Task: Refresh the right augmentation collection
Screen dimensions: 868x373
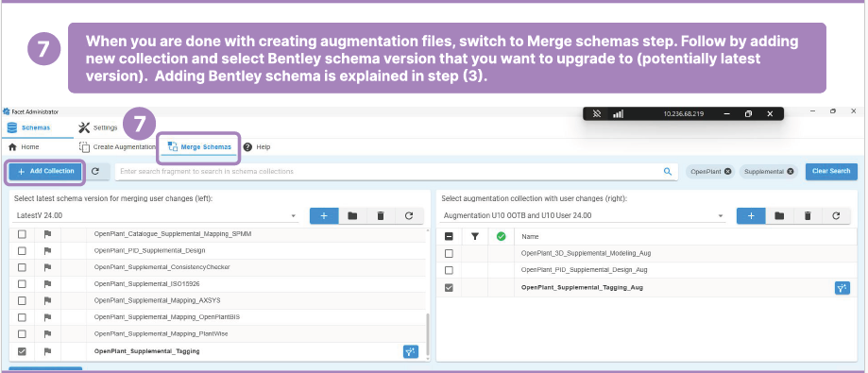Action: 836,216
